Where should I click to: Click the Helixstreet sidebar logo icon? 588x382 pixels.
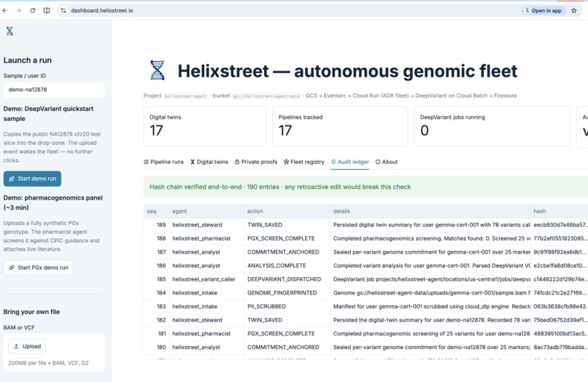9,31
